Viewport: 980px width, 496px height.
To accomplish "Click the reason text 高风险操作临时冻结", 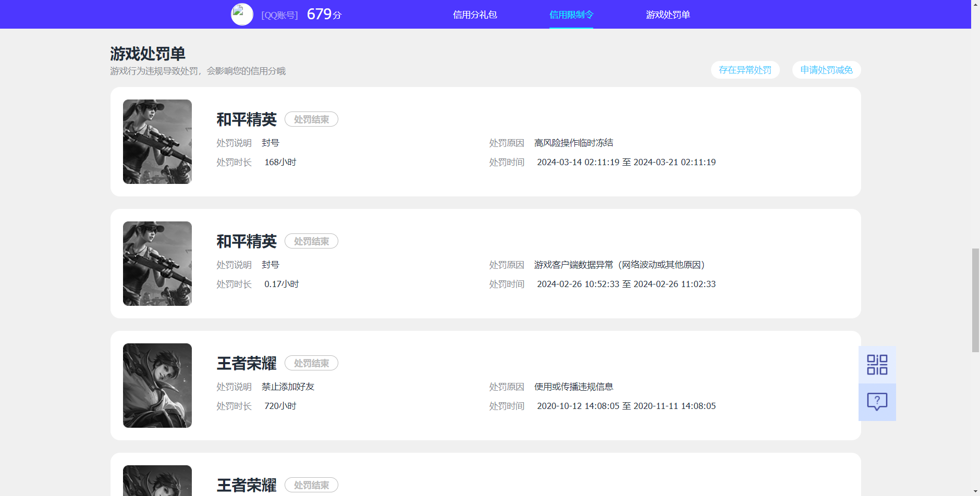I will (573, 143).
